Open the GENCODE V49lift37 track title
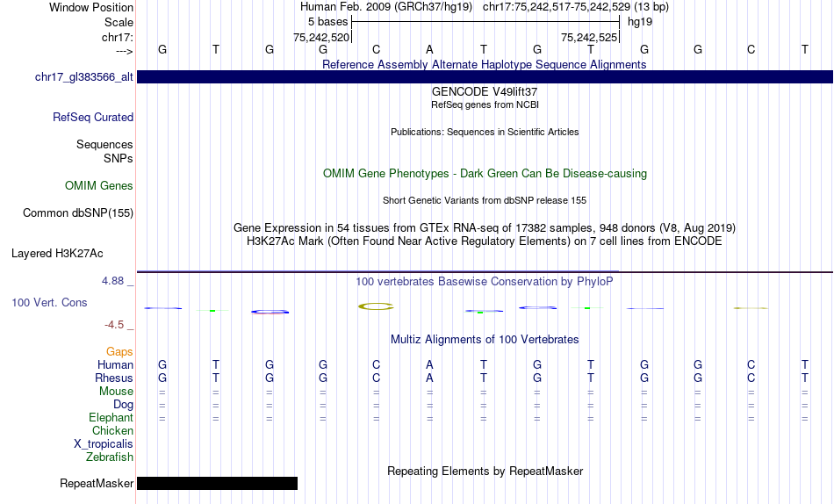Image resolution: width=834 pixels, height=504 pixels. pos(485,91)
